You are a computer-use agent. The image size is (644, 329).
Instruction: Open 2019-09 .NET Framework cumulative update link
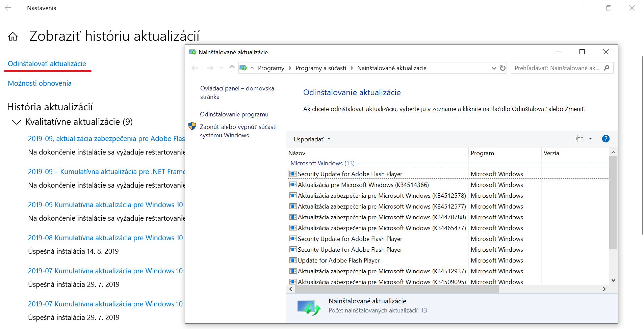click(x=106, y=172)
